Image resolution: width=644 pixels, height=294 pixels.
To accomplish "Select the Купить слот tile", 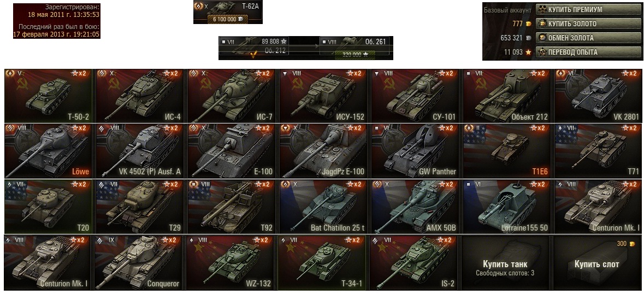I will coord(597,262).
